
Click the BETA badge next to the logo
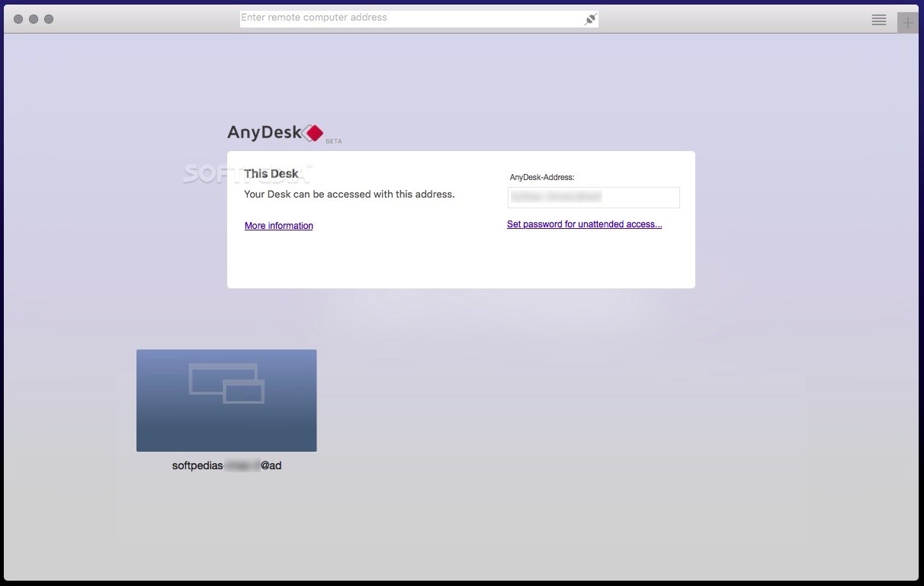(334, 142)
